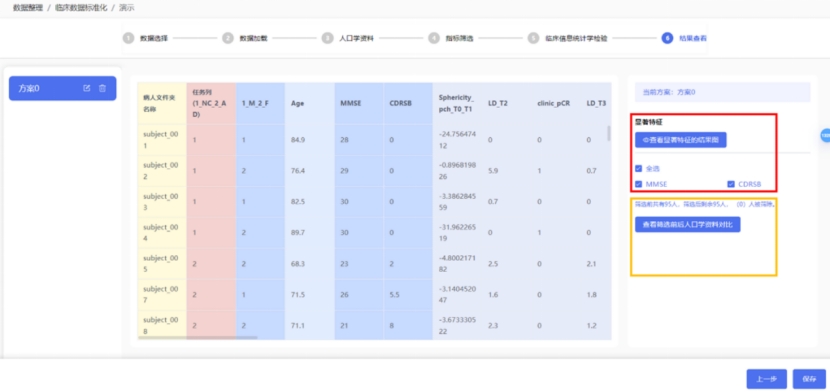Click the CDRSB column header in the table
Viewport: 830px width, 392px height.
point(408,103)
